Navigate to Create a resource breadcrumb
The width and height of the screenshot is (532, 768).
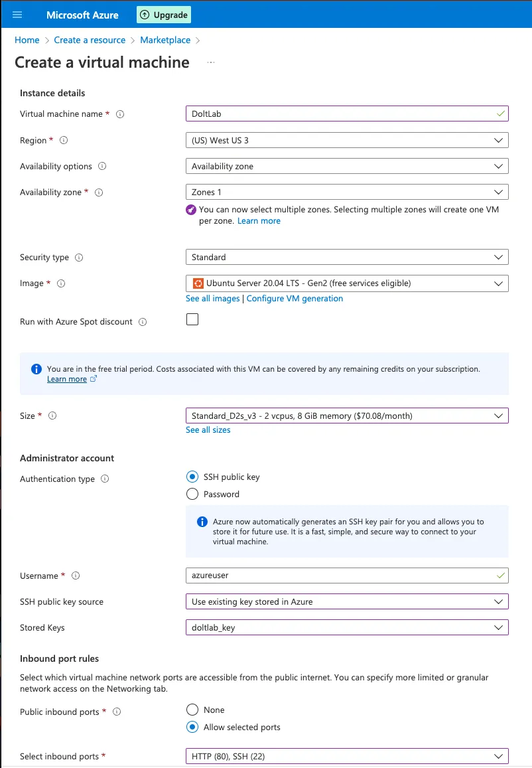point(90,40)
